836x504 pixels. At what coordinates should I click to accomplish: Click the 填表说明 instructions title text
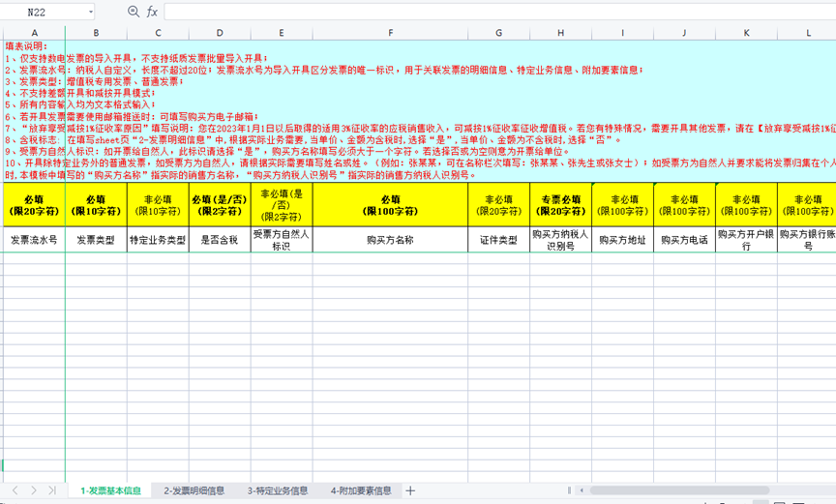pos(26,46)
